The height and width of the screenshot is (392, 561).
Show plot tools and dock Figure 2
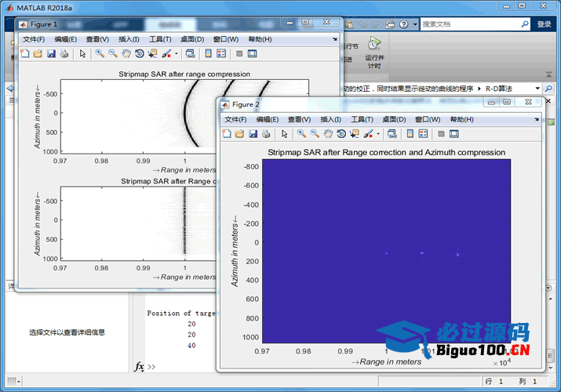454,134
